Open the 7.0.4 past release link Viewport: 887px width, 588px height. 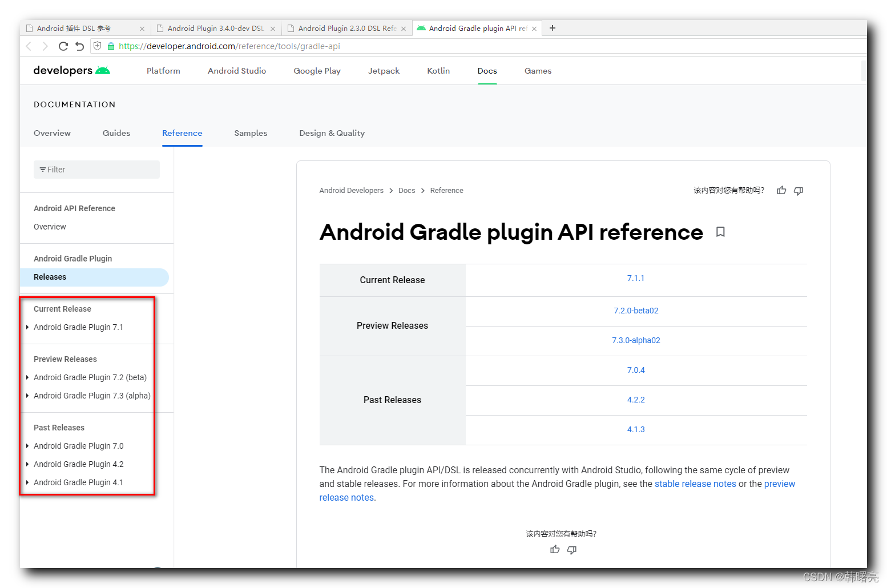[x=636, y=370]
